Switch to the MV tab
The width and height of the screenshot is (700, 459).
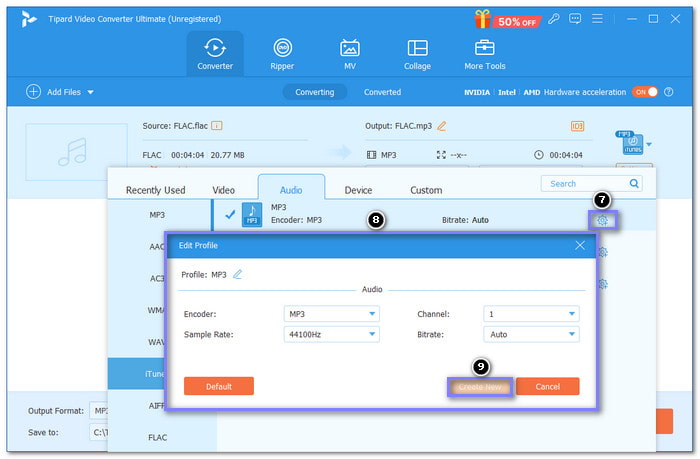350,54
